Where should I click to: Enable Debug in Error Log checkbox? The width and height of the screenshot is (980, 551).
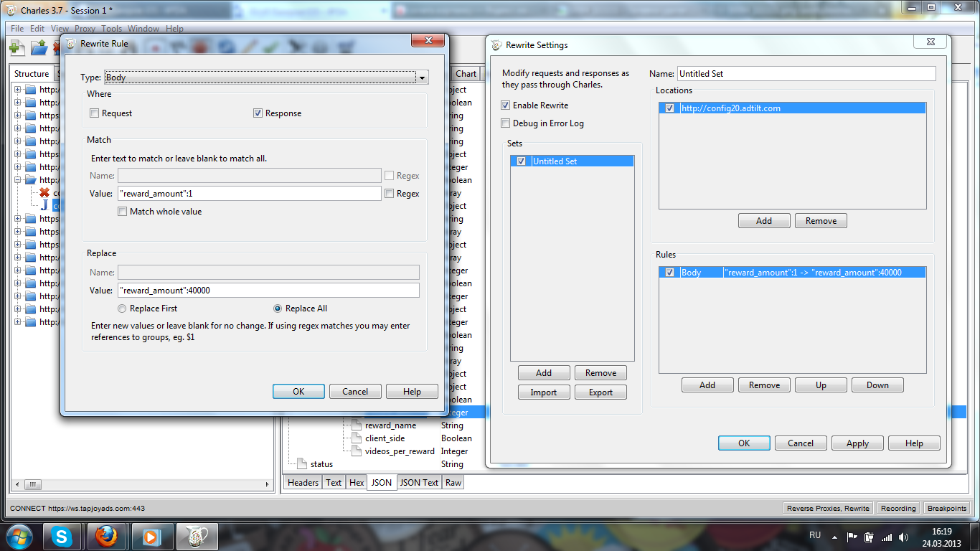coord(506,123)
